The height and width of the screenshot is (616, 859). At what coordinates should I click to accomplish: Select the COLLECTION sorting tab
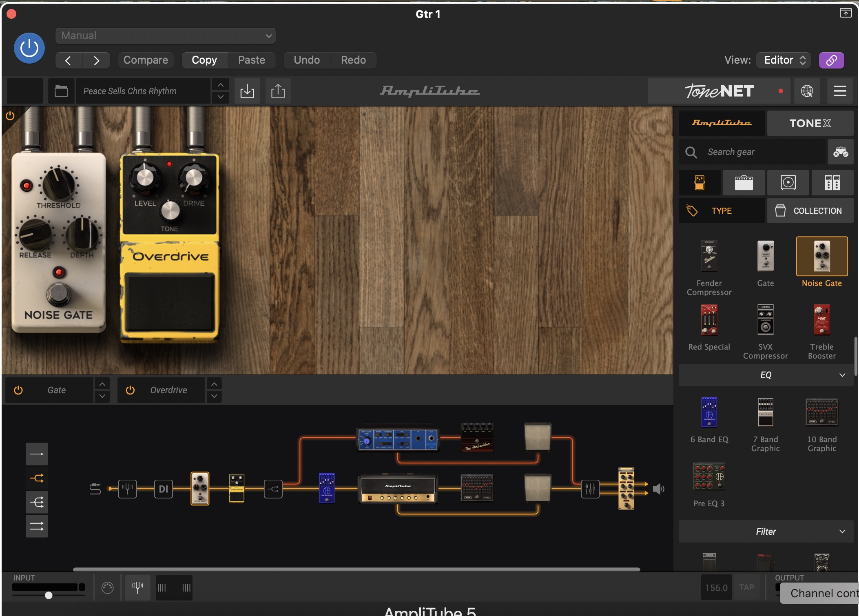(810, 211)
